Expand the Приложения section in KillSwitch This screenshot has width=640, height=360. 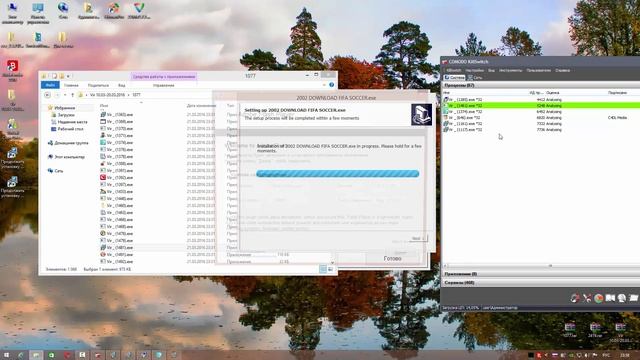pyautogui.click(x=542, y=274)
